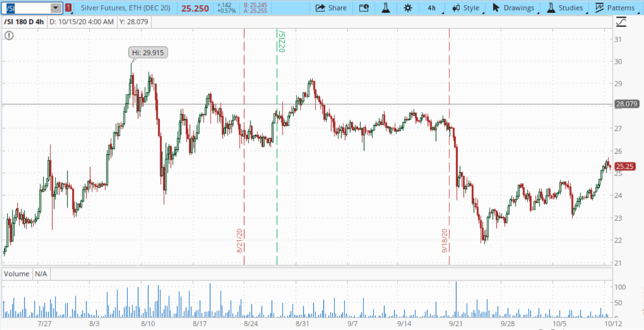644x330 pixels.
Task: Click the exclamation alert icon on chart
Action: tap(9, 36)
